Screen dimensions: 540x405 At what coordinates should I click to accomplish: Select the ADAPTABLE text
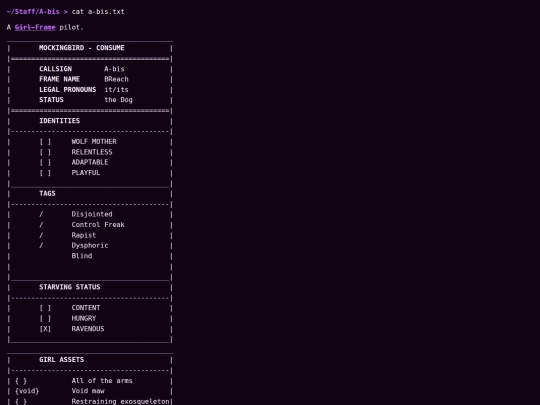pyautogui.click(x=90, y=162)
